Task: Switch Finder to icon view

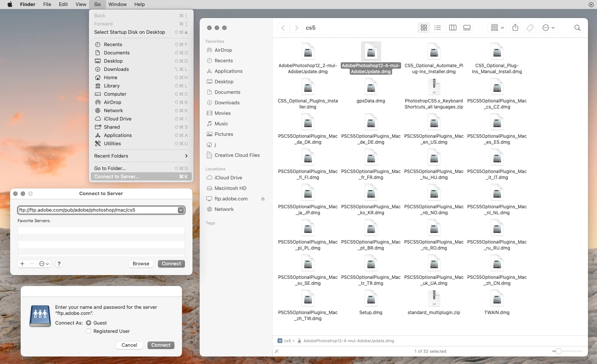Action: pos(424,28)
